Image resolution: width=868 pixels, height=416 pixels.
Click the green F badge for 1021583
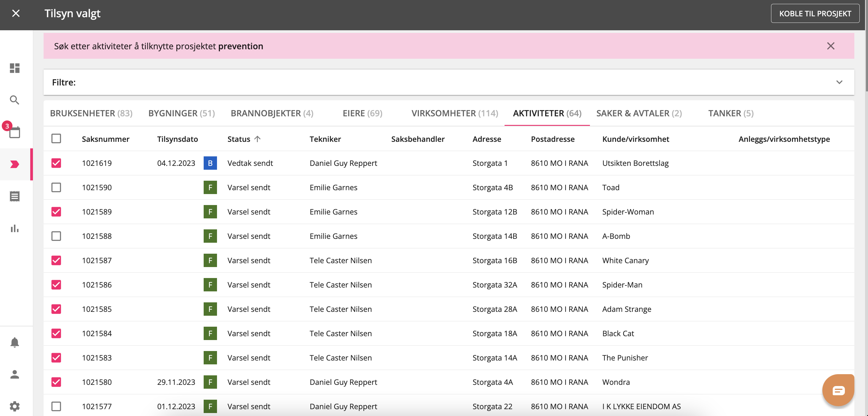(210, 358)
